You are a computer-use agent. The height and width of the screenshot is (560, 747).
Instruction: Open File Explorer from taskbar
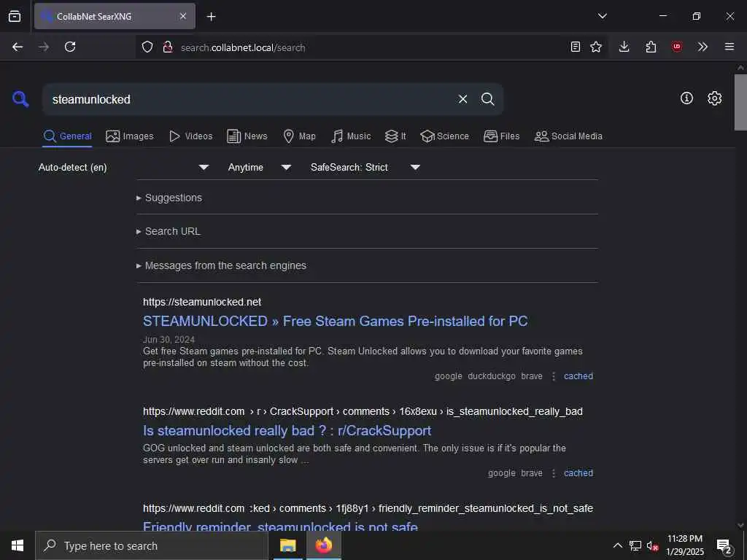[x=287, y=545]
